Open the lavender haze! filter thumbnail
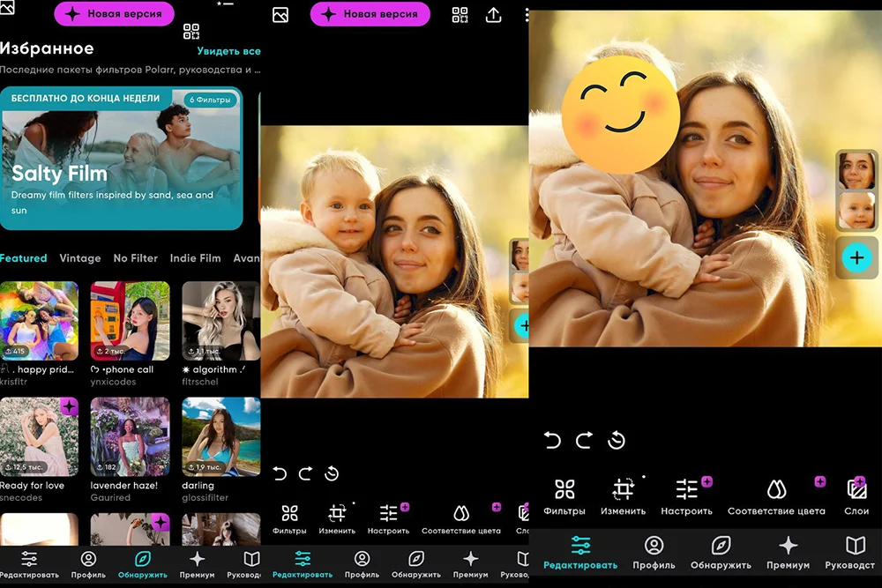 [x=129, y=436]
